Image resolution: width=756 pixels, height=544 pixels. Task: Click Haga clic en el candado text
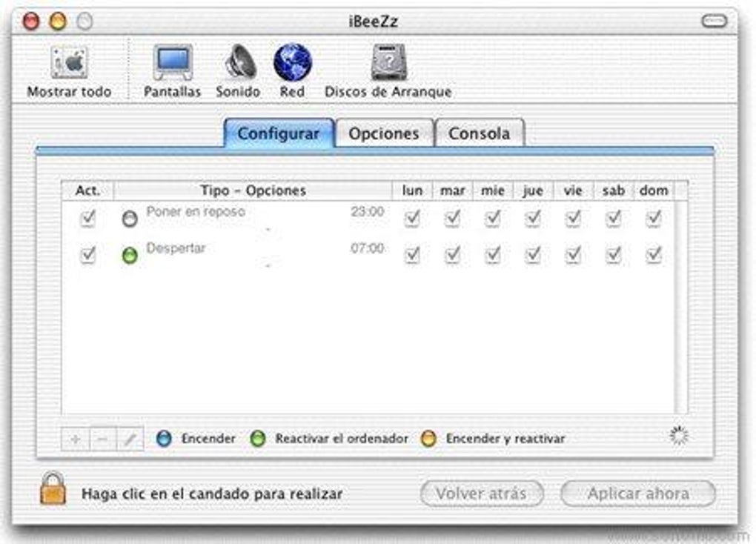212,494
